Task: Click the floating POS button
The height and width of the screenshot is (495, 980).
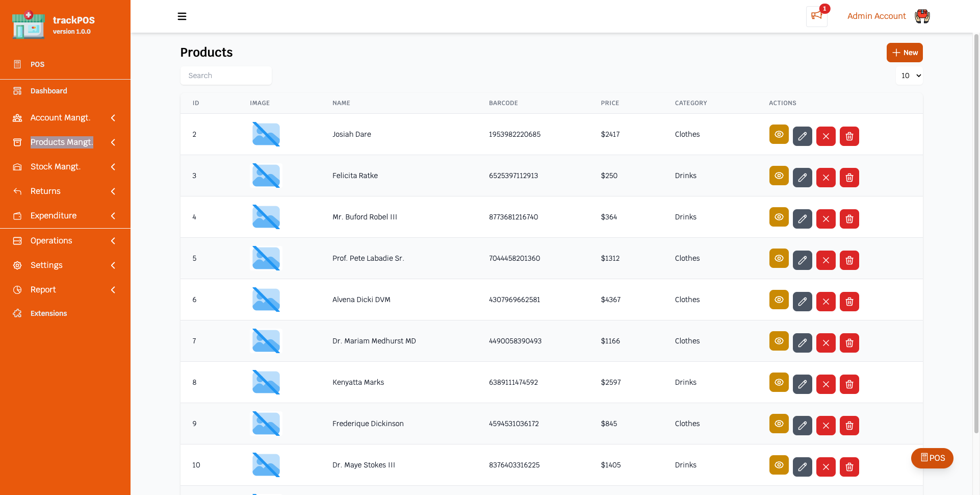Action: [x=932, y=458]
